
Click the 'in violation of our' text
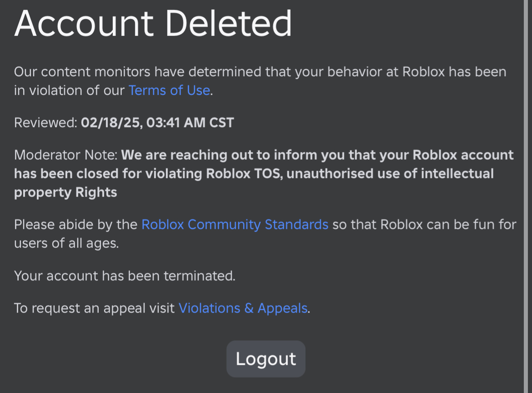click(x=69, y=90)
